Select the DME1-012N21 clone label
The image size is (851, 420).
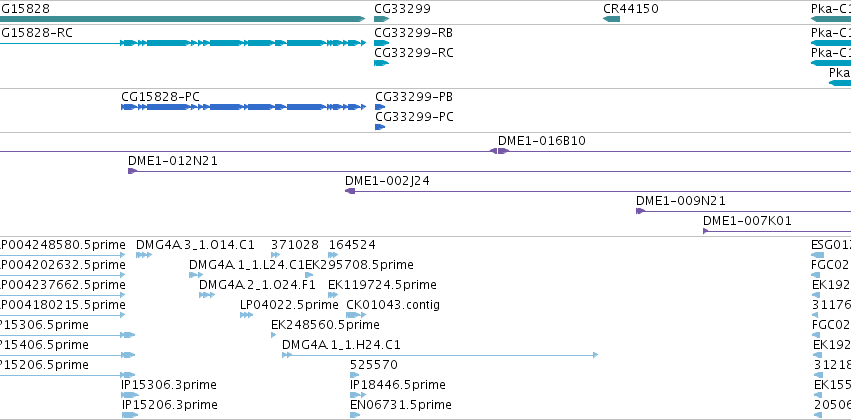(173, 161)
